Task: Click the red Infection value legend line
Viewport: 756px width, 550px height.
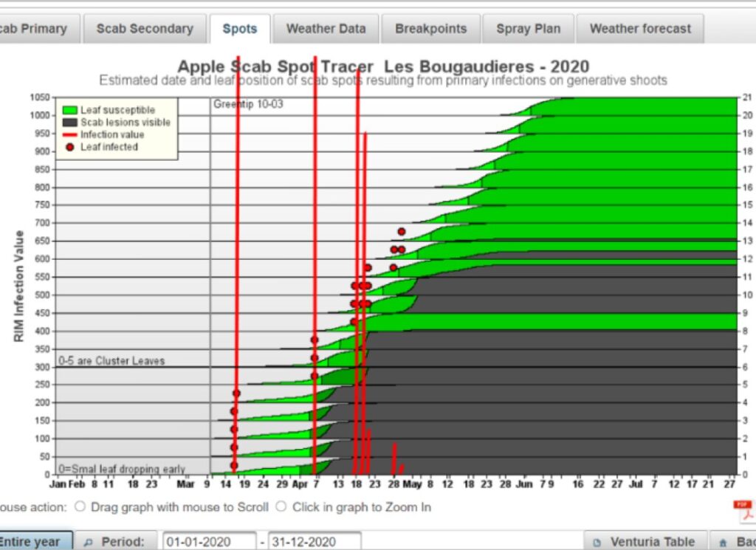Action: click(x=70, y=135)
